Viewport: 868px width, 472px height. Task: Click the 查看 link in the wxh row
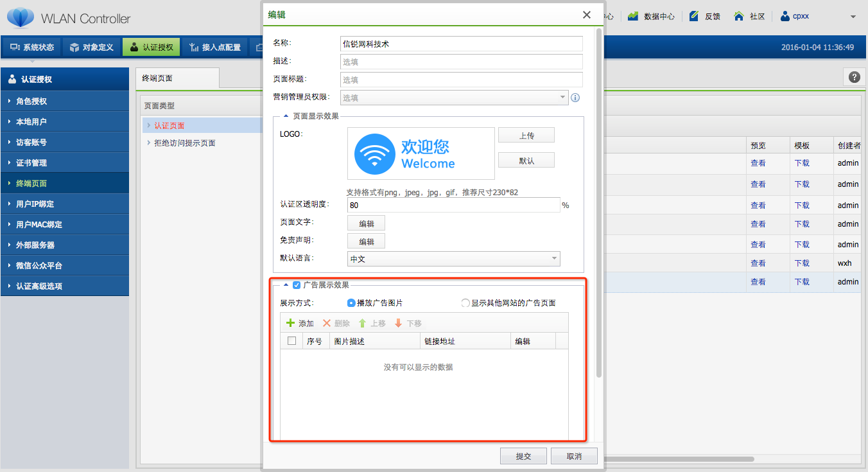(x=758, y=263)
